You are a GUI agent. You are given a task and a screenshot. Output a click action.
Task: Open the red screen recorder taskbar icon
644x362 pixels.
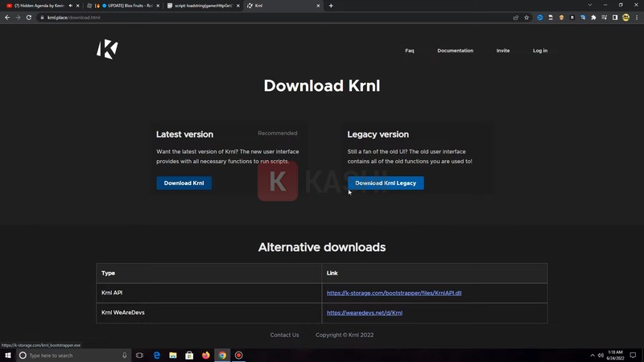tap(238, 356)
